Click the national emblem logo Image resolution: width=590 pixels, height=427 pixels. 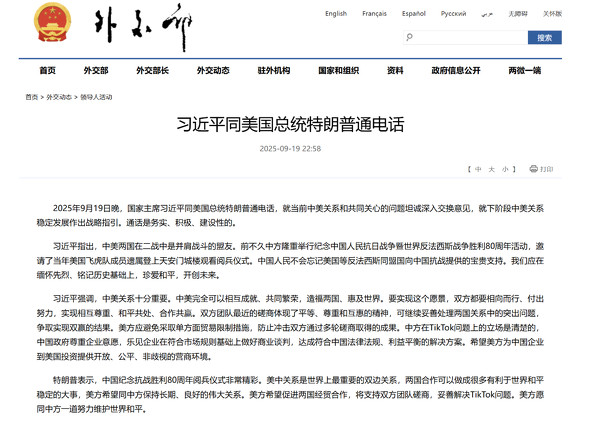52,23
